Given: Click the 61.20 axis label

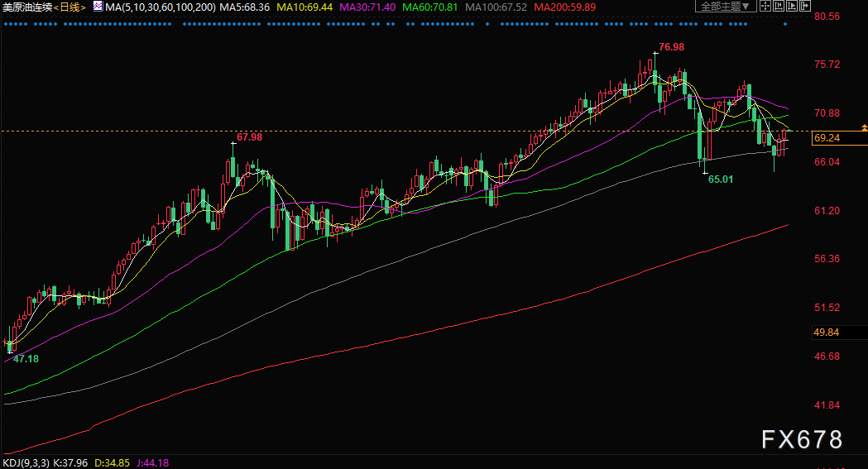Looking at the screenshot, I should pyautogui.click(x=827, y=211).
